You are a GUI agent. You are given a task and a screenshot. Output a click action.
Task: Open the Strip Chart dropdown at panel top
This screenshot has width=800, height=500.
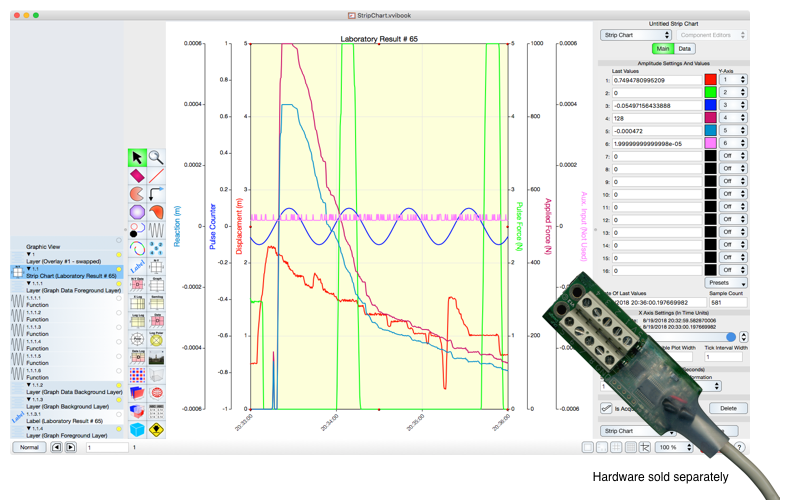tap(636, 35)
